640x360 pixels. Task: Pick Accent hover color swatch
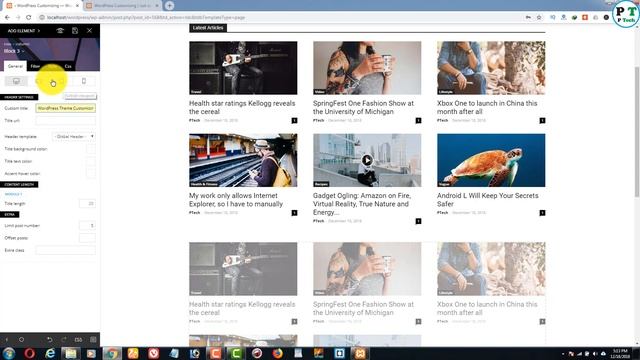pos(91,173)
